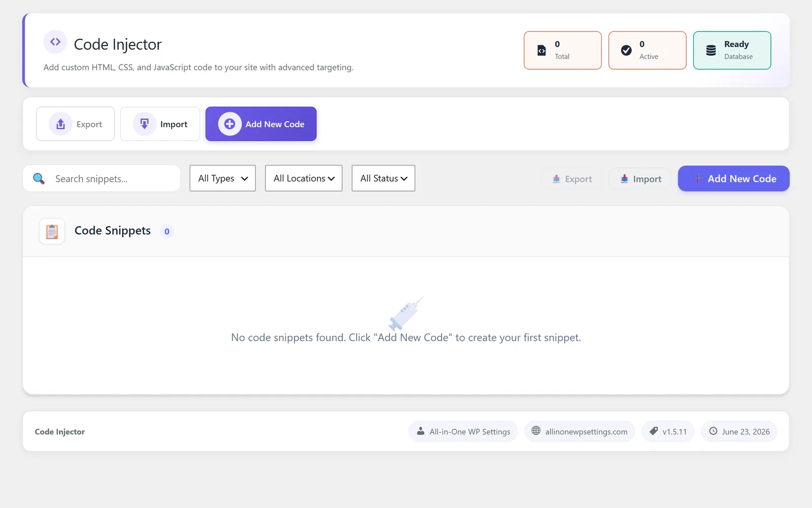Open the All Locations dropdown

coord(304,178)
